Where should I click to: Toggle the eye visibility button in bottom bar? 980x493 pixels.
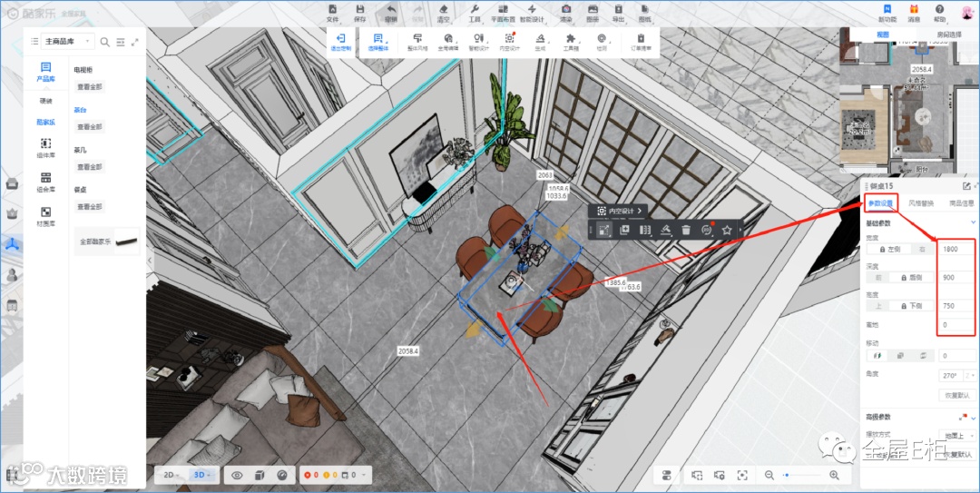[237, 476]
